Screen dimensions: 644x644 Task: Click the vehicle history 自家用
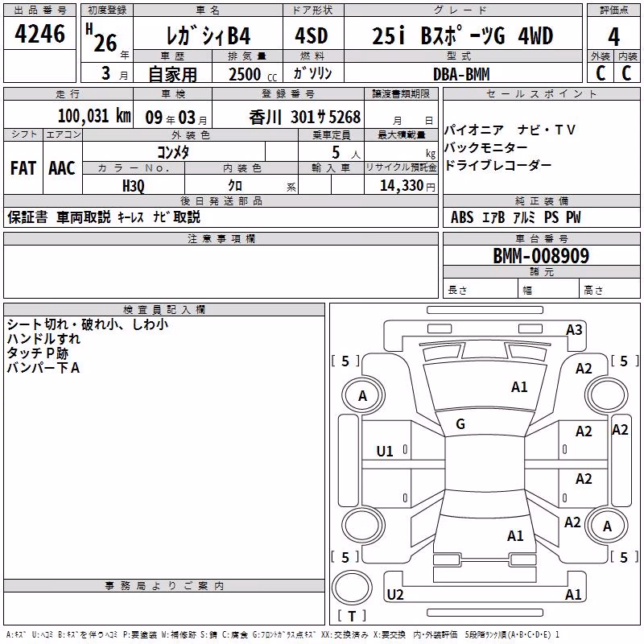172,74
